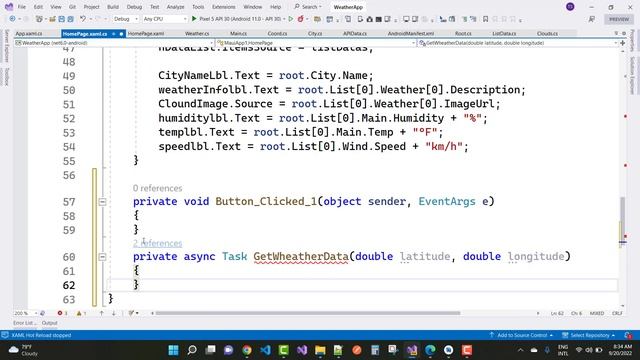Open Windows Start menu
Screen dimensions: 640x360
coord(173,350)
